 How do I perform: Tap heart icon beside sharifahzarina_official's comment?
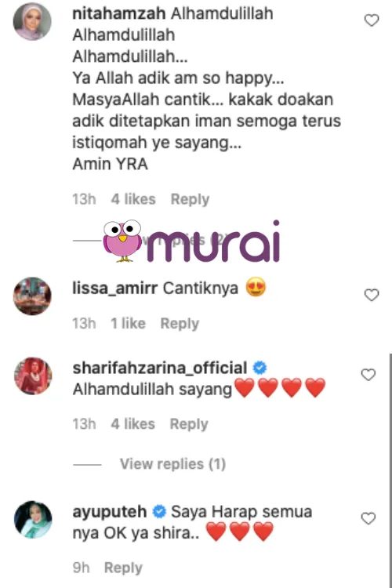368,375
